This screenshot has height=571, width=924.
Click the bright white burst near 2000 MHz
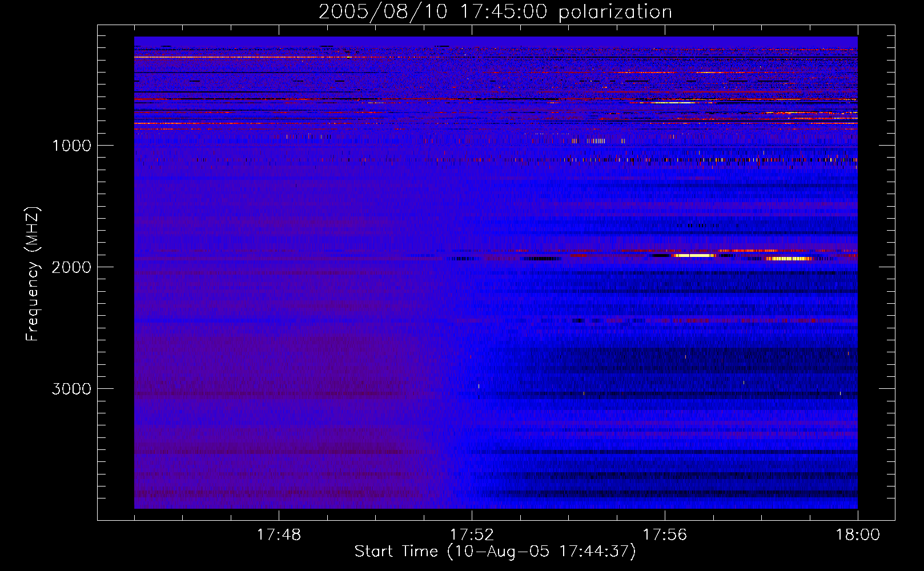pyautogui.click(x=694, y=256)
